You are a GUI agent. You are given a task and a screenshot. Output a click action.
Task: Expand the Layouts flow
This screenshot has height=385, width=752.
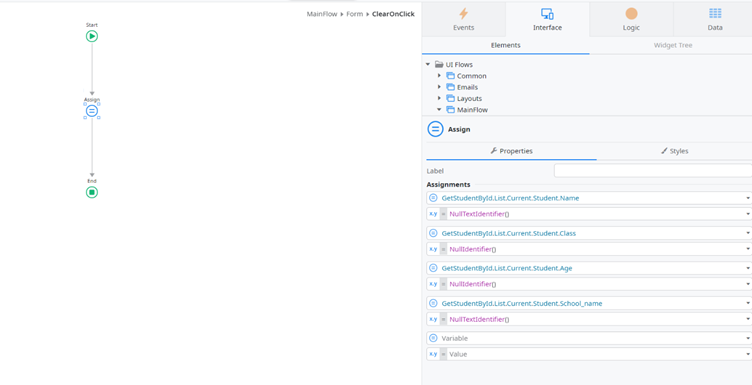(x=439, y=98)
